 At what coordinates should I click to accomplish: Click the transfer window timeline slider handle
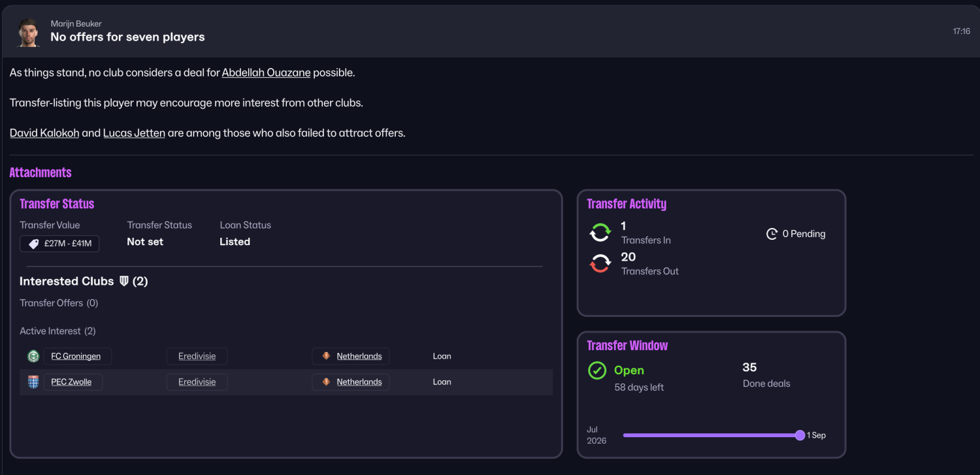[800, 435]
